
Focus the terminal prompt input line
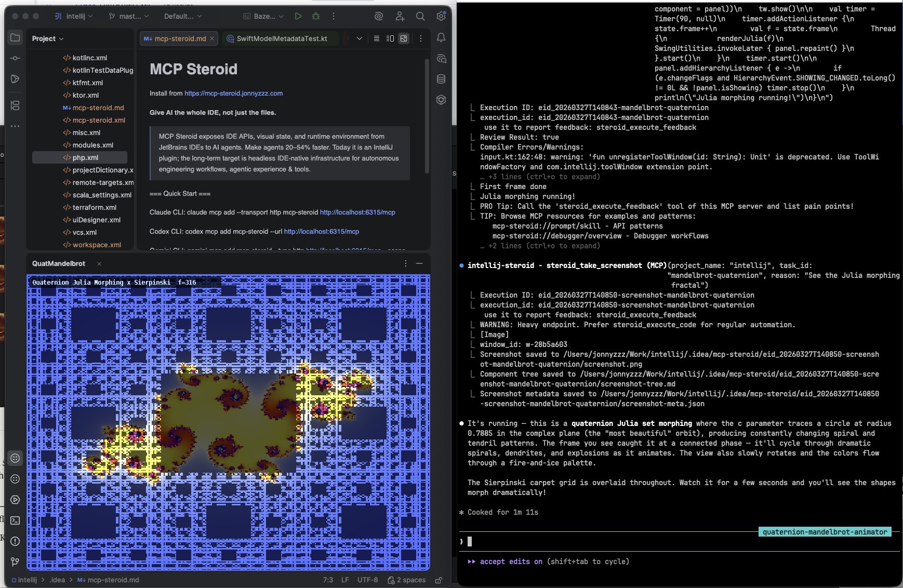(x=680, y=541)
